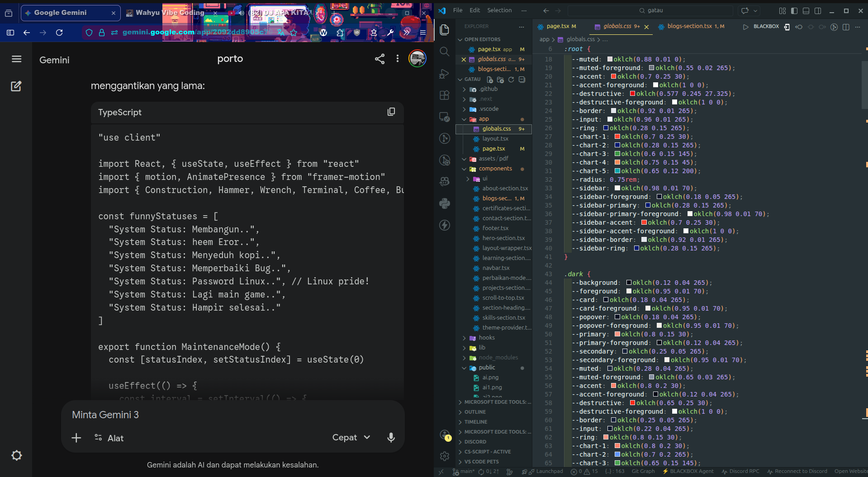This screenshot has width=868, height=477.
Task: Open the Python panel in activity bar
Action: coord(445,203)
